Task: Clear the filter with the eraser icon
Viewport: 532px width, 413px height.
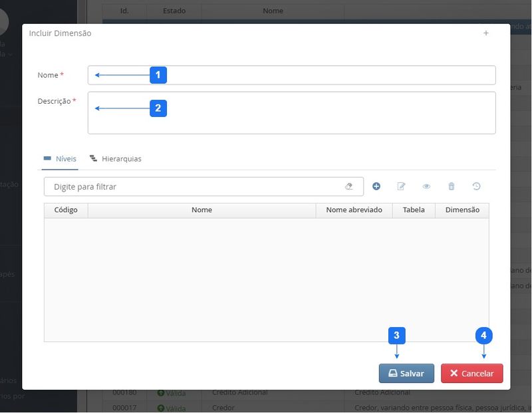Action: (349, 187)
